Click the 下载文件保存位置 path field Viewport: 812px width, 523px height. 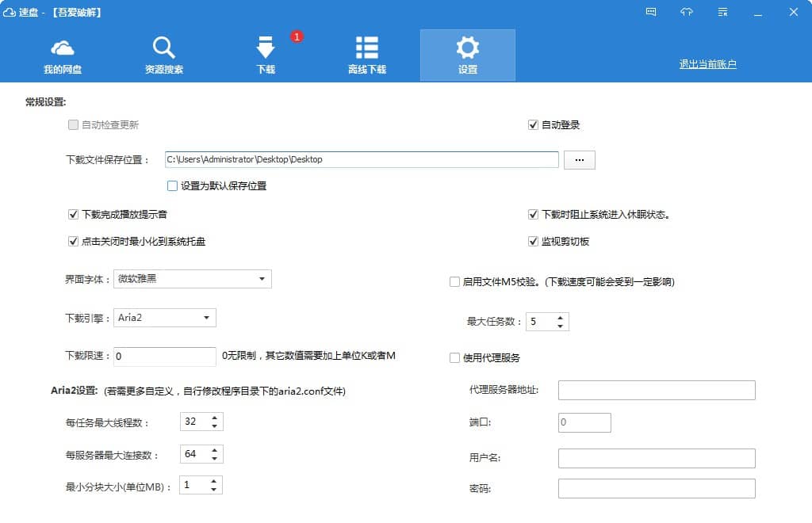click(362, 159)
